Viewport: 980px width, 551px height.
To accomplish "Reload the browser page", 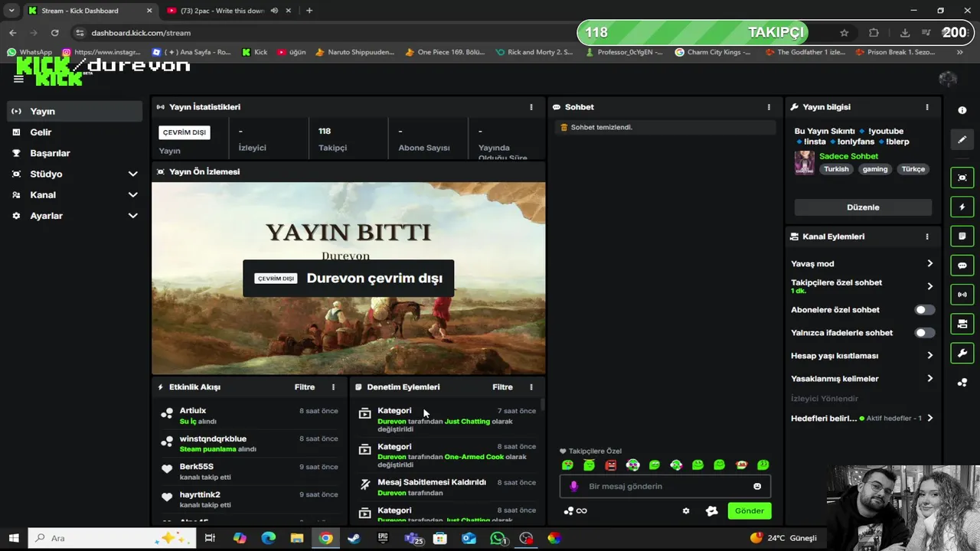I will tap(54, 33).
